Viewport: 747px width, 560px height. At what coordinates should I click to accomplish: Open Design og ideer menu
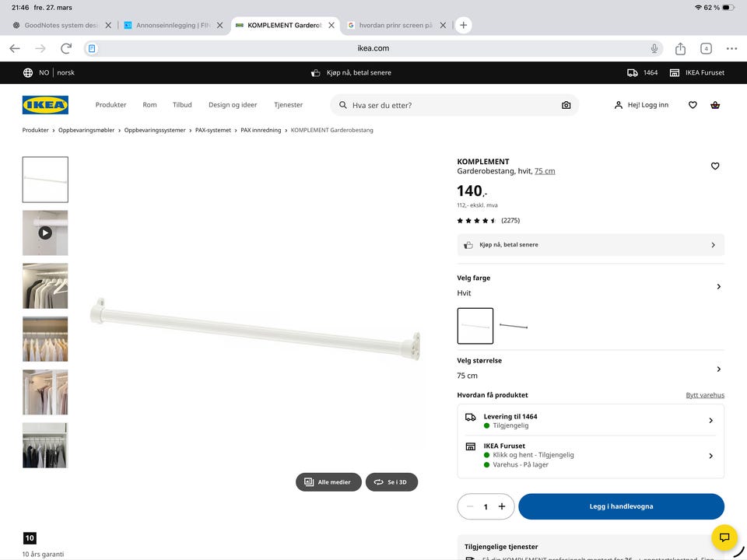233,105
